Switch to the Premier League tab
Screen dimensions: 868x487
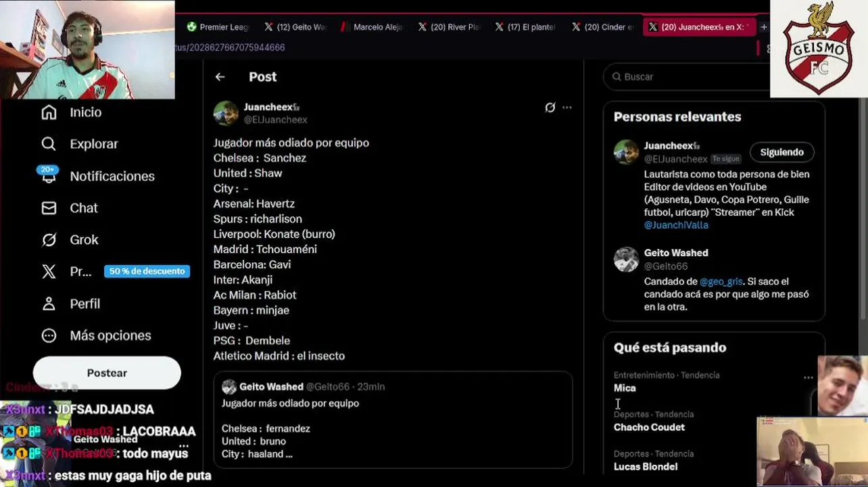218,27
